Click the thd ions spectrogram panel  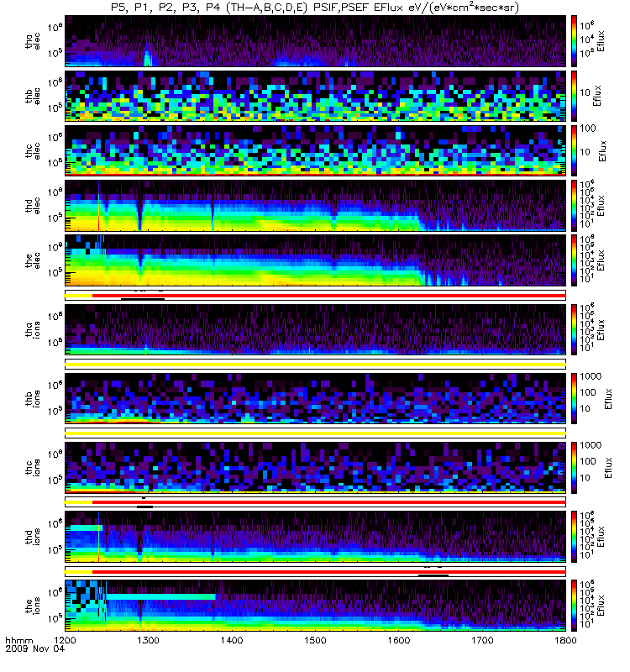click(316, 536)
